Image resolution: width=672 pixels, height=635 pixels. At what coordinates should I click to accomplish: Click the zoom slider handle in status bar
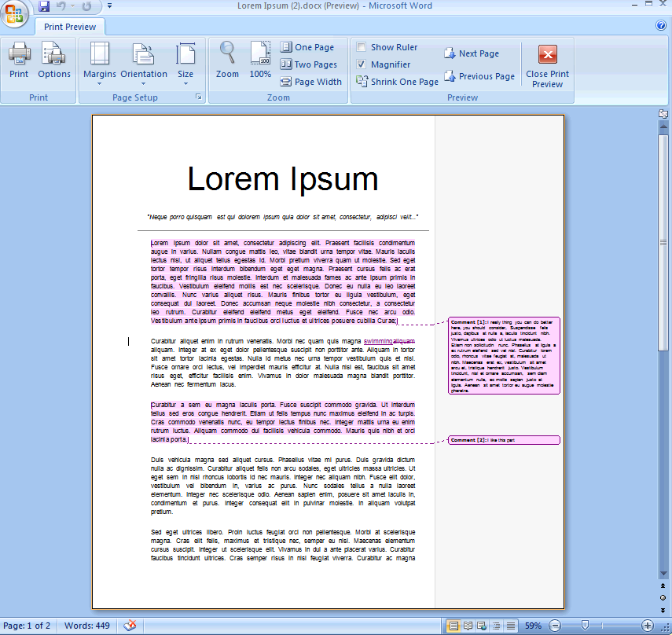point(584,626)
